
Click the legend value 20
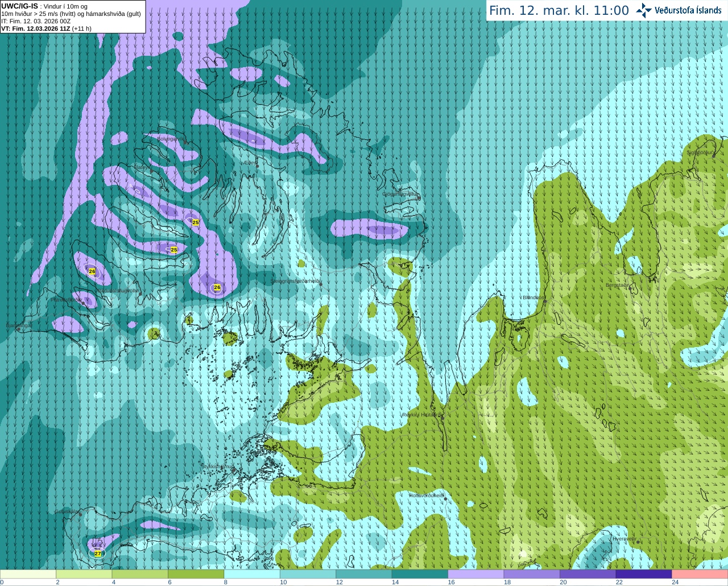click(563, 582)
